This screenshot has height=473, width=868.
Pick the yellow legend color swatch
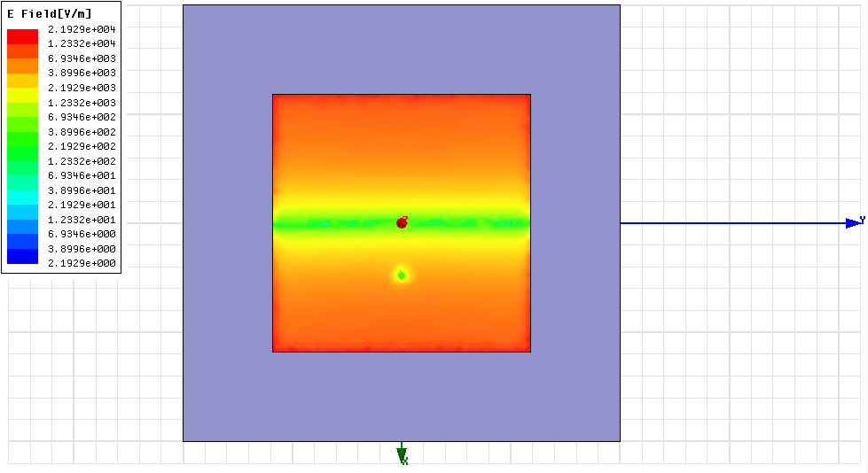[x=23, y=95]
